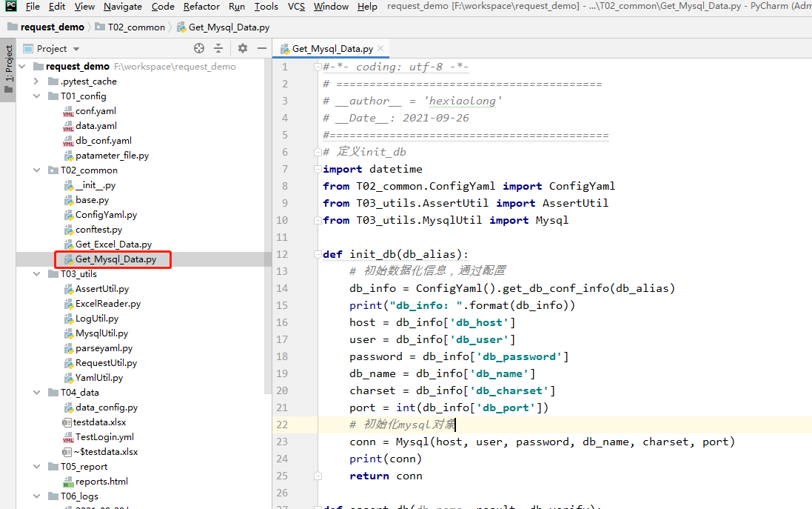Click the T02_common breadcrumb link
812x509 pixels.
135,27
